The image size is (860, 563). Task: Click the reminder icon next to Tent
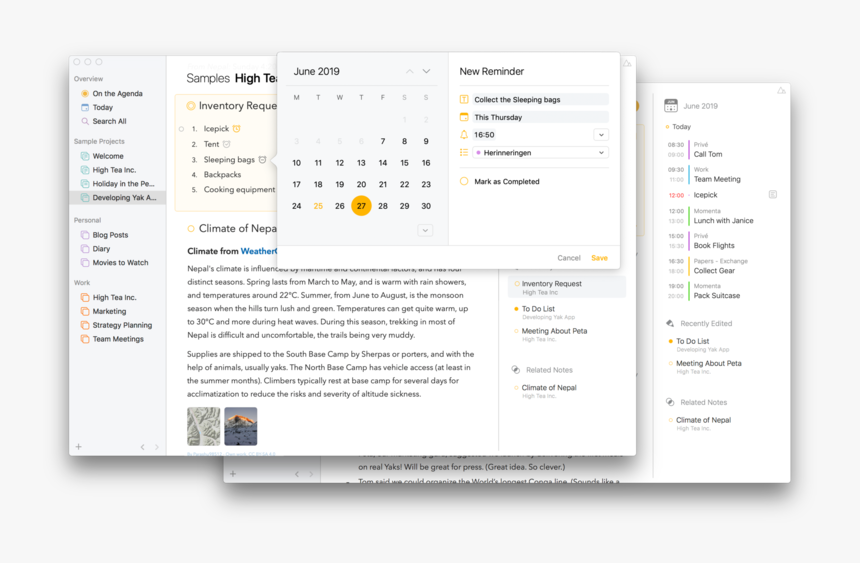pos(227,144)
